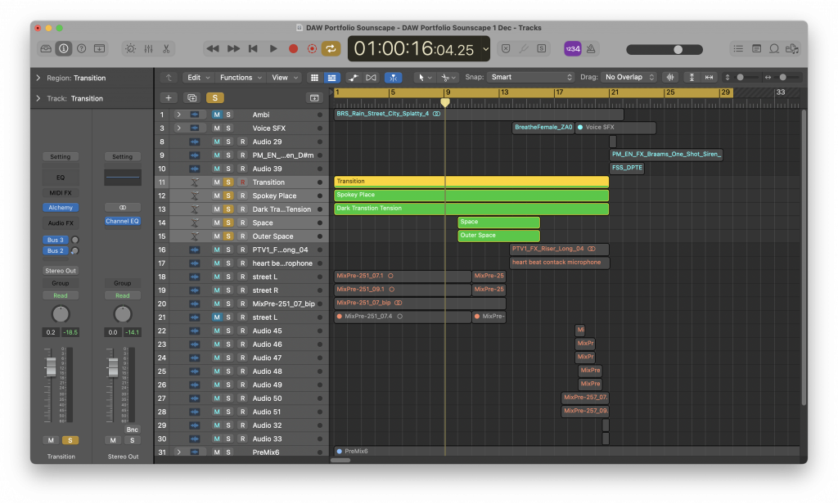Screen dimensions: 838x504
Task: Open the Functions menu
Action: click(x=241, y=78)
